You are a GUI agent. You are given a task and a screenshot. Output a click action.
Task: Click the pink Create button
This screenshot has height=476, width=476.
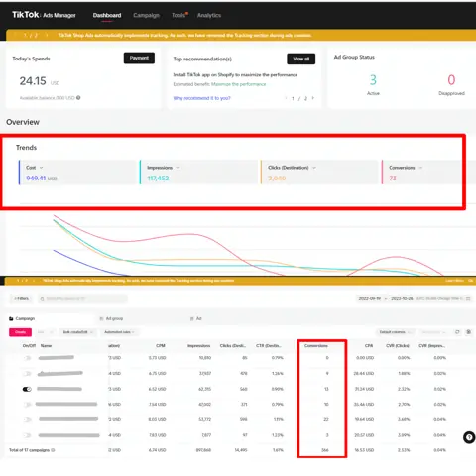(20, 332)
